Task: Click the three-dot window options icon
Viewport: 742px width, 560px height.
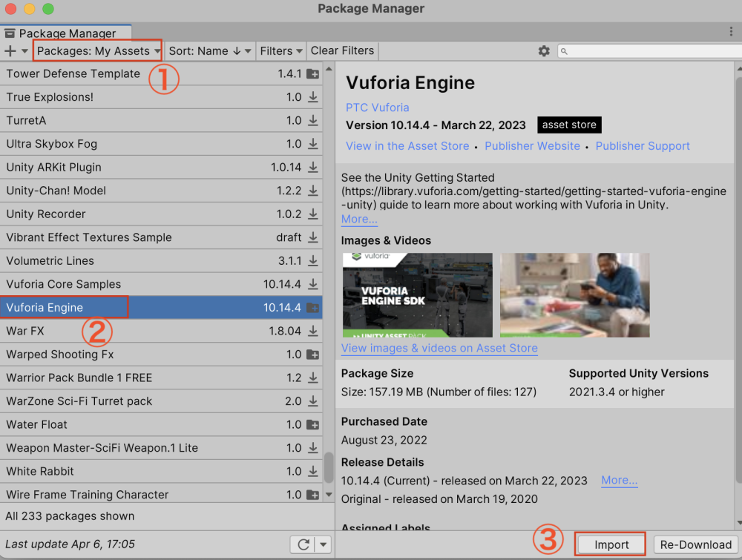Action: [731, 32]
